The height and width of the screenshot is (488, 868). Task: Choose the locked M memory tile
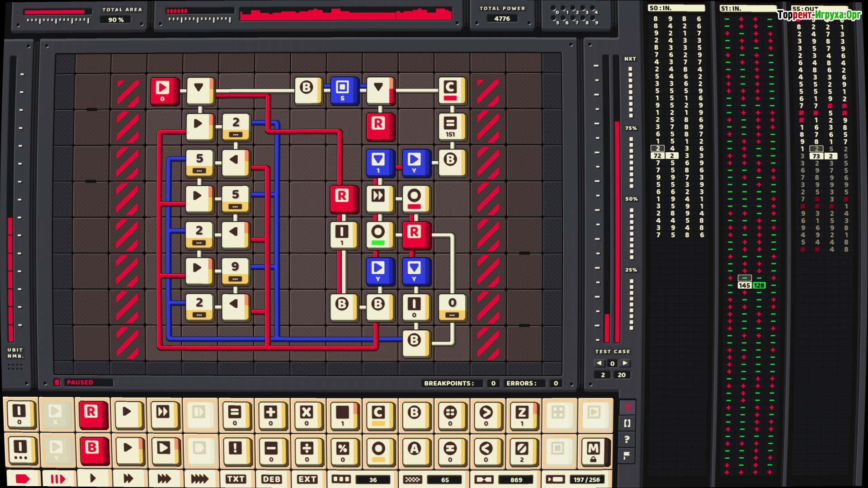tap(594, 450)
